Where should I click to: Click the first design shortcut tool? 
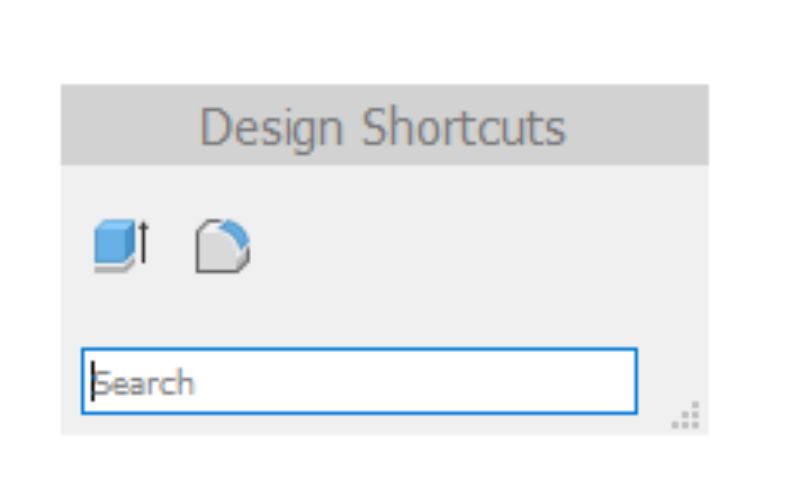point(121,246)
